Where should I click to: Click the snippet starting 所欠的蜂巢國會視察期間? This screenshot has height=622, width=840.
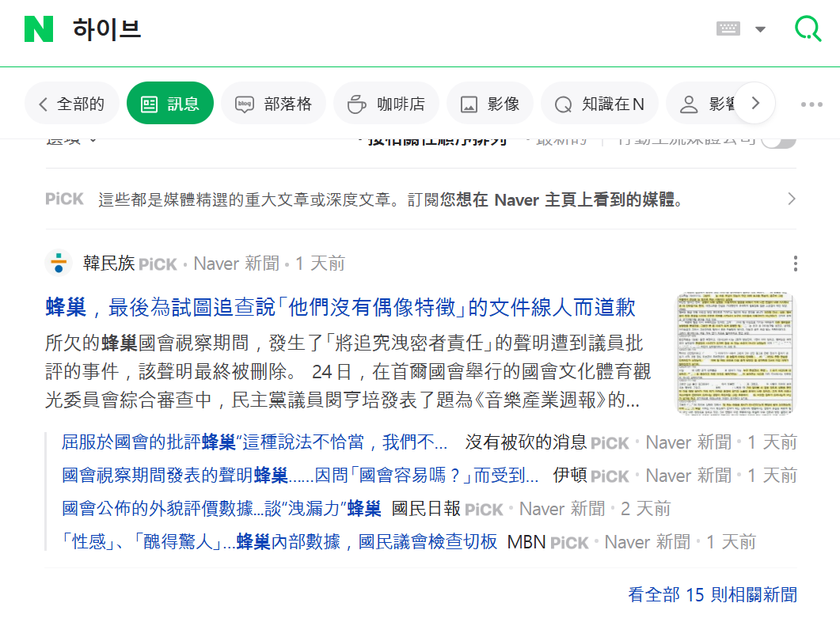pyautogui.click(x=348, y=371)
